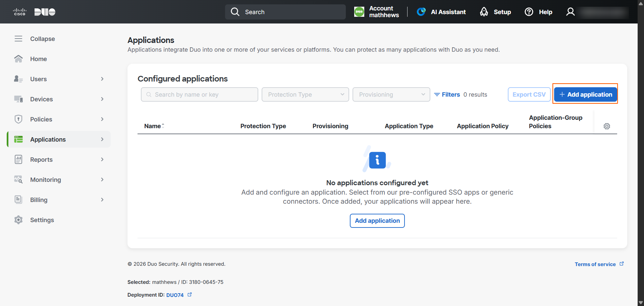Open Terms of service link
Viewport: 644px width, 306px height.
[x=599, y=264]
